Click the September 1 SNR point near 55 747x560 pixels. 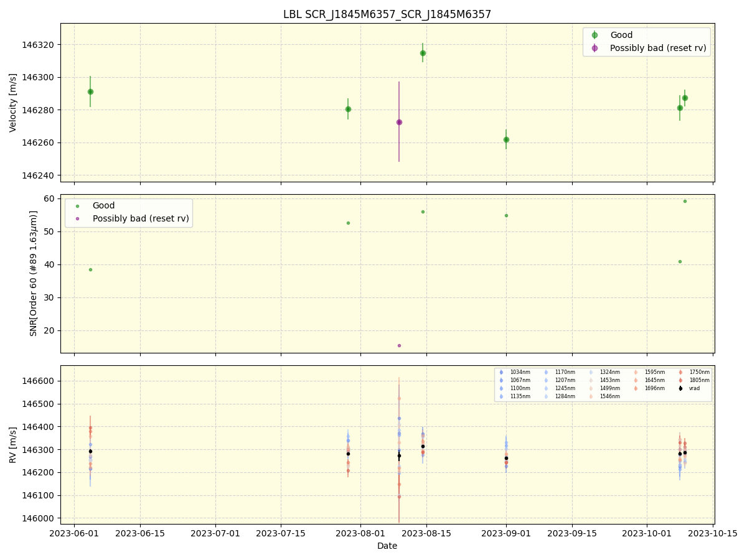click(506, 215)
